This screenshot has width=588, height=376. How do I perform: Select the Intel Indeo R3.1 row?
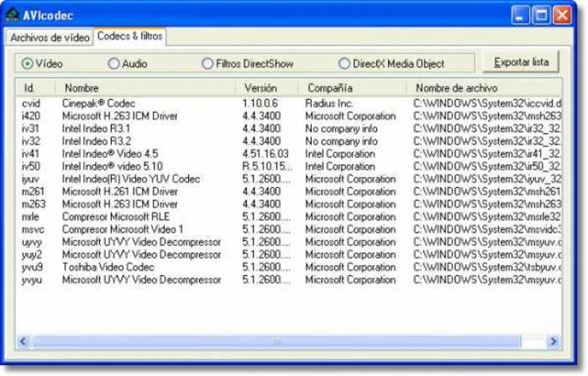pos(289,128)
